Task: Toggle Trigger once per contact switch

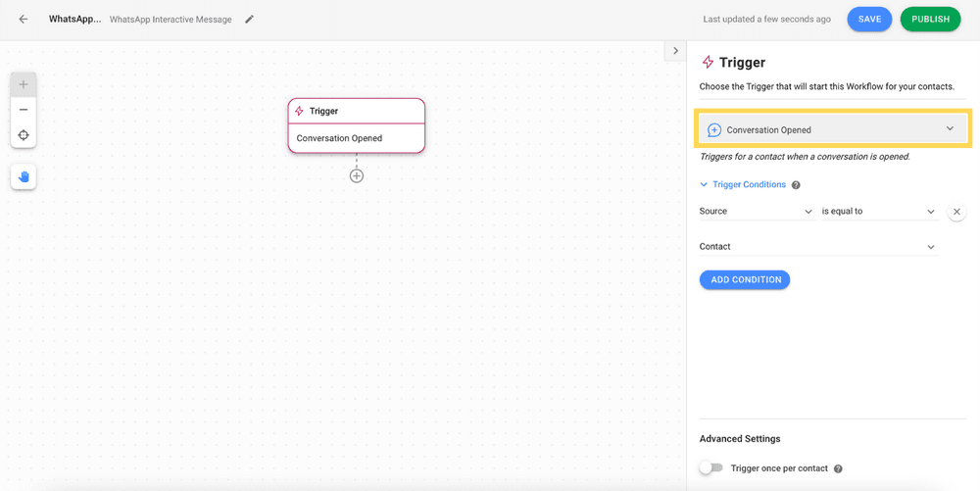Action: coord(710,467)
